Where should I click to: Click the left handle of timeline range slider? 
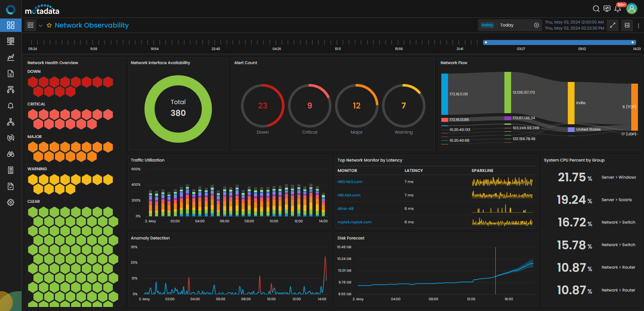tap(486, 42)
